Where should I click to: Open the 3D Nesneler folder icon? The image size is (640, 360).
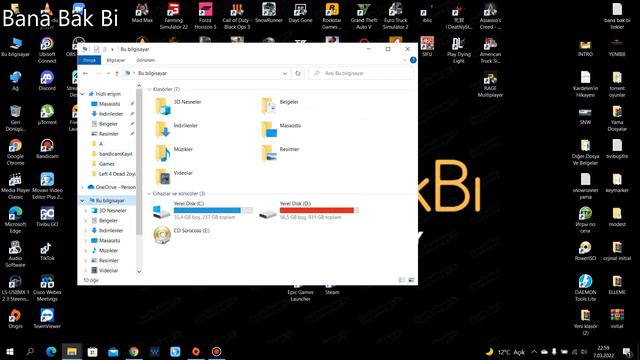(162, 106)
